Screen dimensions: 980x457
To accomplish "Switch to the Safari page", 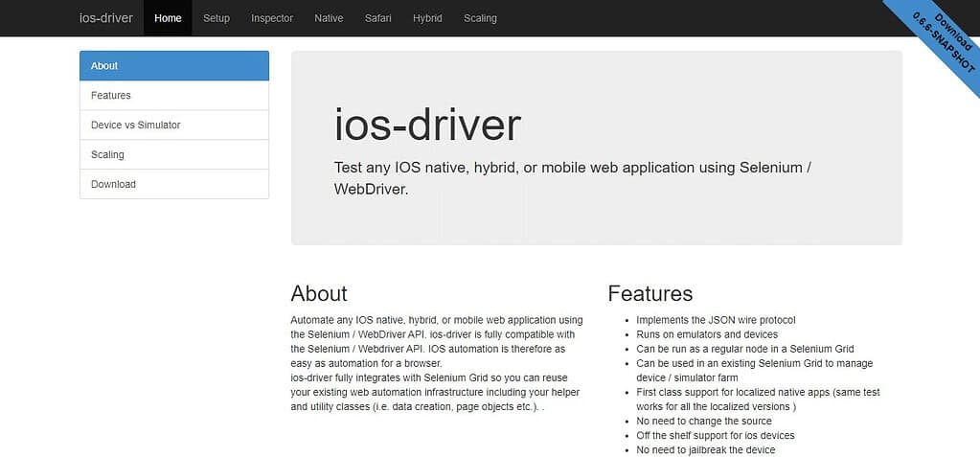I will [378, 18].
